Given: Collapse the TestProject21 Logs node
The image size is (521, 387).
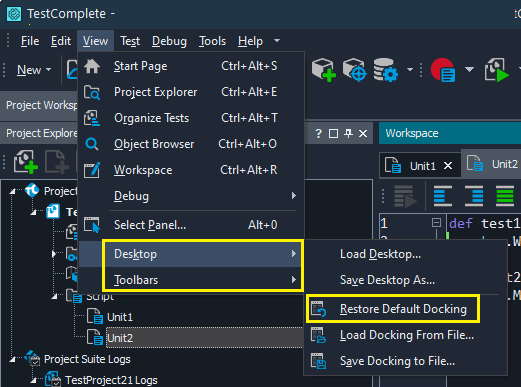Looking at the screenshot, I should pos(33,380).
